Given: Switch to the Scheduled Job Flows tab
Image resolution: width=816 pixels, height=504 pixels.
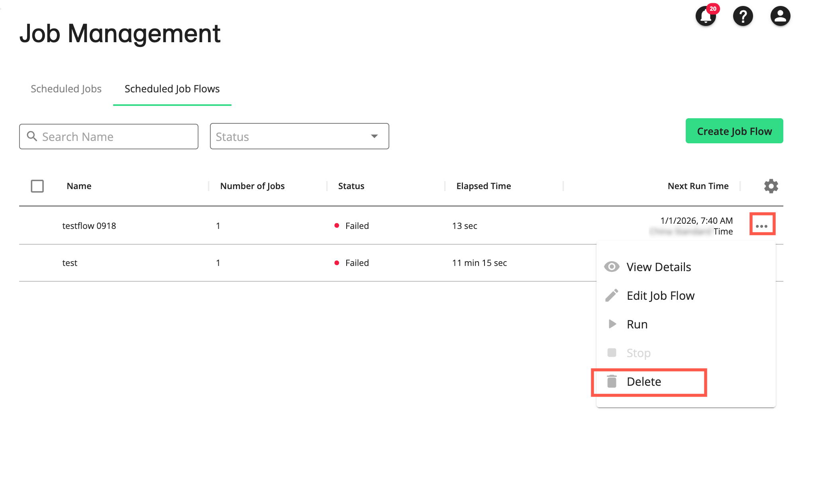Looking at the screenshot, I should (172, 89).
